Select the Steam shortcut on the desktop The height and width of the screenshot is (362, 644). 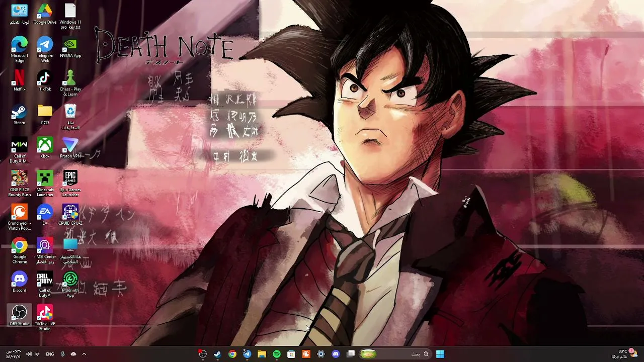(x=19, y=115)
